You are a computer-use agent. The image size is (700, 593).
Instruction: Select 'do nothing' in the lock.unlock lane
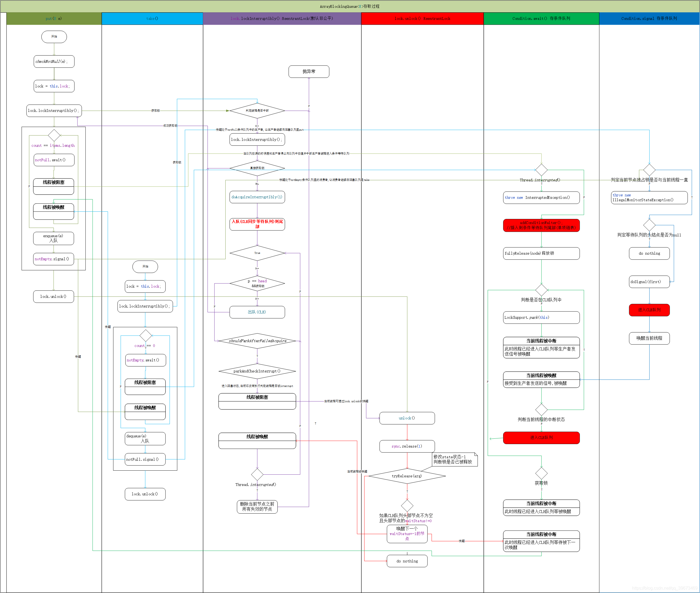pos(407,561)
